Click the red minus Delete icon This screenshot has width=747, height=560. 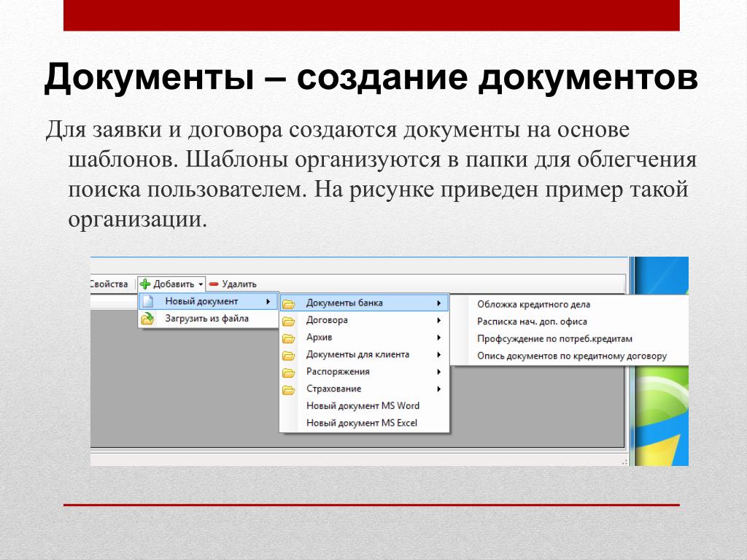coord(214,284)
